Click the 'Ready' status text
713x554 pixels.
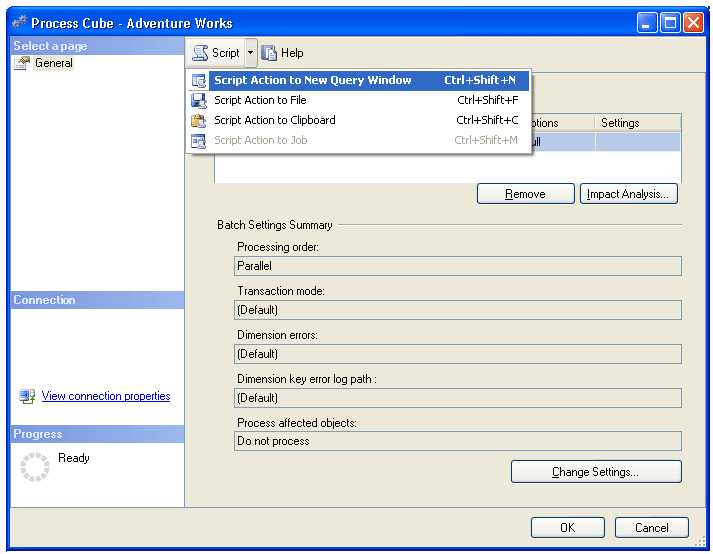point(74,458)
